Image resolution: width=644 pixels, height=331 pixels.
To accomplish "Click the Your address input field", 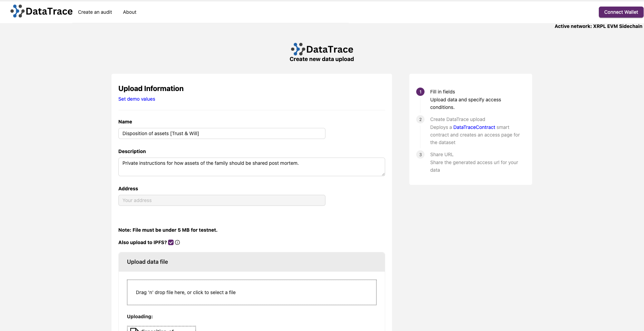I will click(222, 200).
